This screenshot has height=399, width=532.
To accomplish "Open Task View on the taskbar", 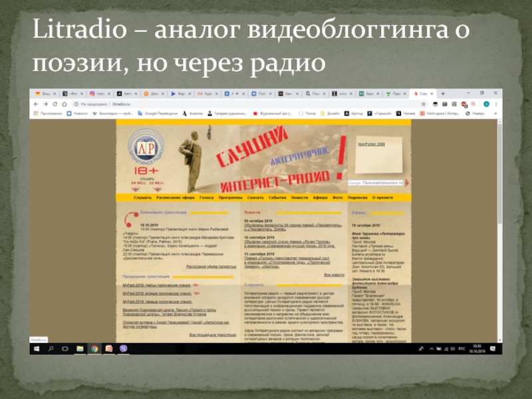I will pyautogui.click(x=65, y=348).
